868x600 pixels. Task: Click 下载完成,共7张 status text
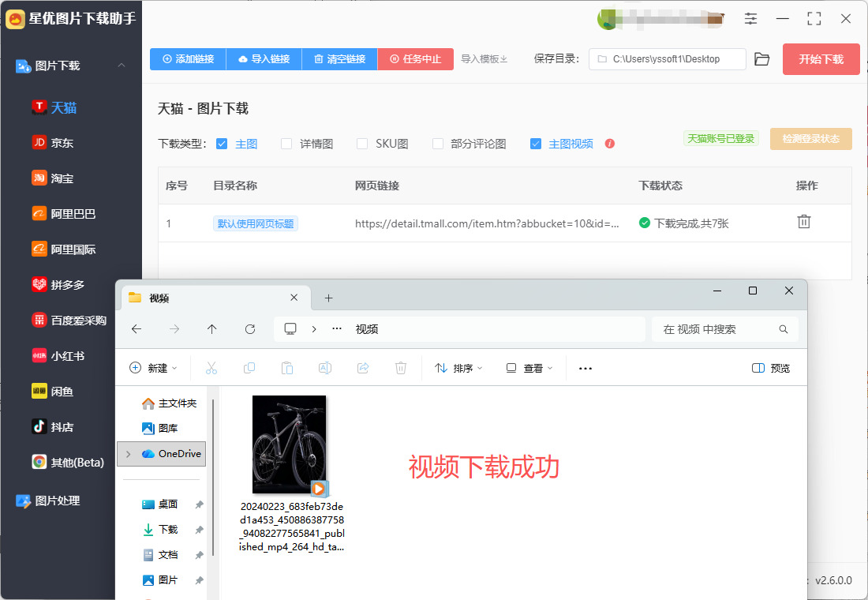tap(691, 223)
